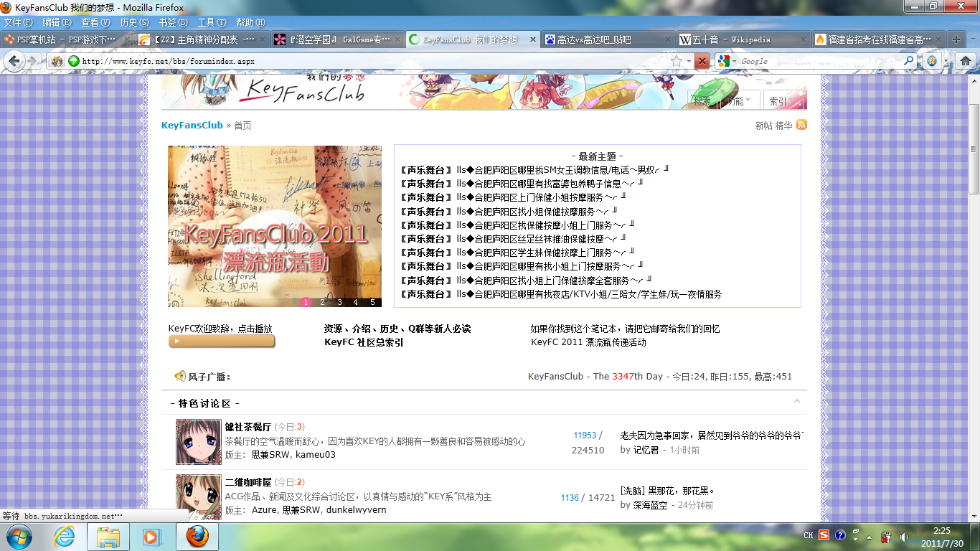Click the toolbar add-on icon beside search box

932,62
